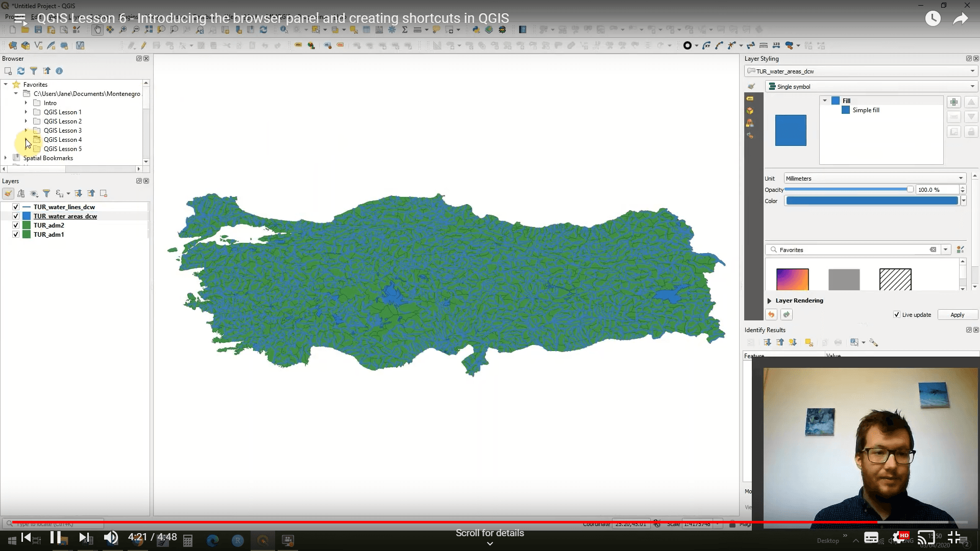Click the Browser filter funnel icon
The image size is (980, 551).
34,71
